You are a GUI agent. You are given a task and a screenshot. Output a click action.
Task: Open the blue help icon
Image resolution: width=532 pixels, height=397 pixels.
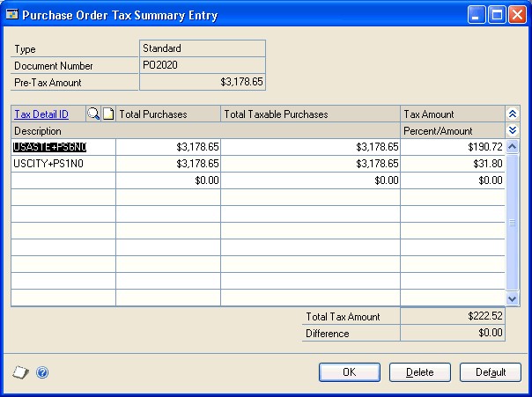(x=42, y=372)
